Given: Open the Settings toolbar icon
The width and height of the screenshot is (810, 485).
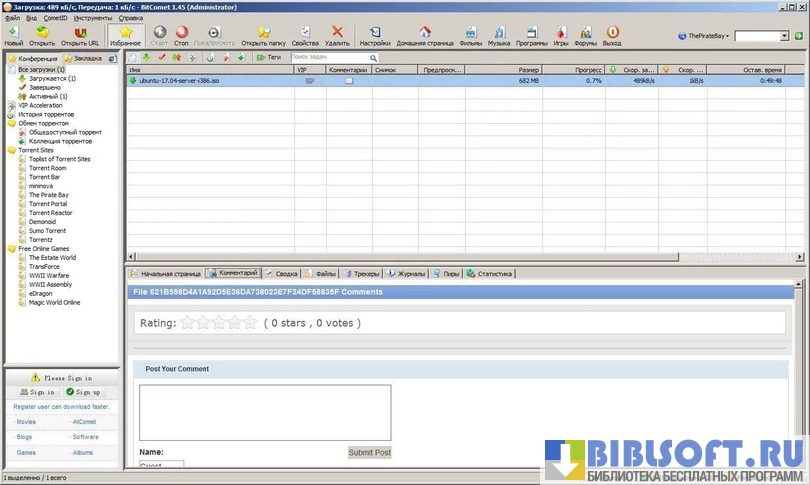Looking at the screenshot, I should click(374, 35).
